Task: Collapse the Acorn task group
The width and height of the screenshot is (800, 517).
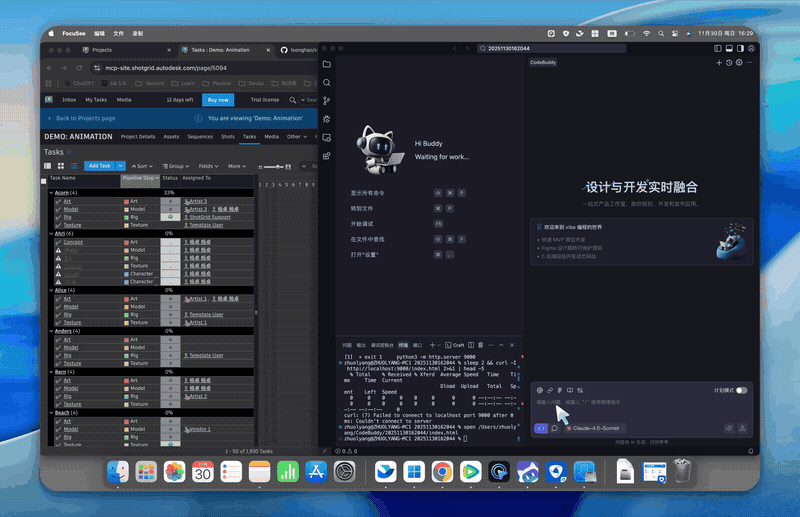Action: [x=52, y=192]
